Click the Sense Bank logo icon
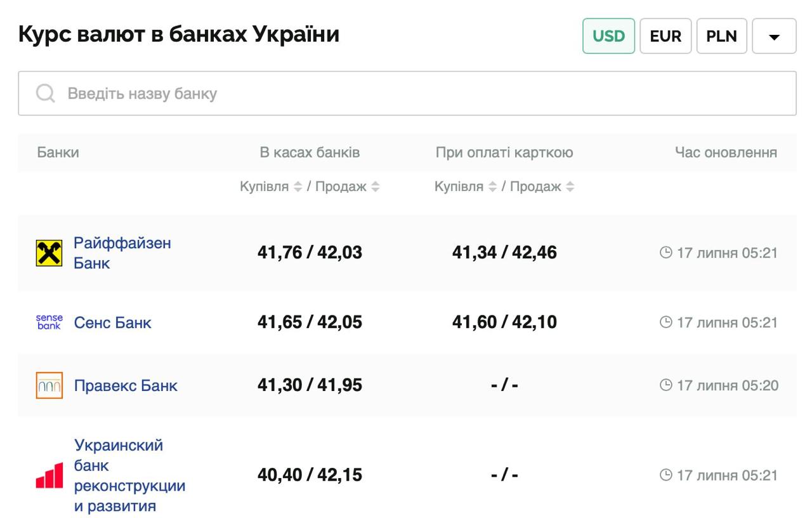The image size is (812, 518). [x=49, y=322]
